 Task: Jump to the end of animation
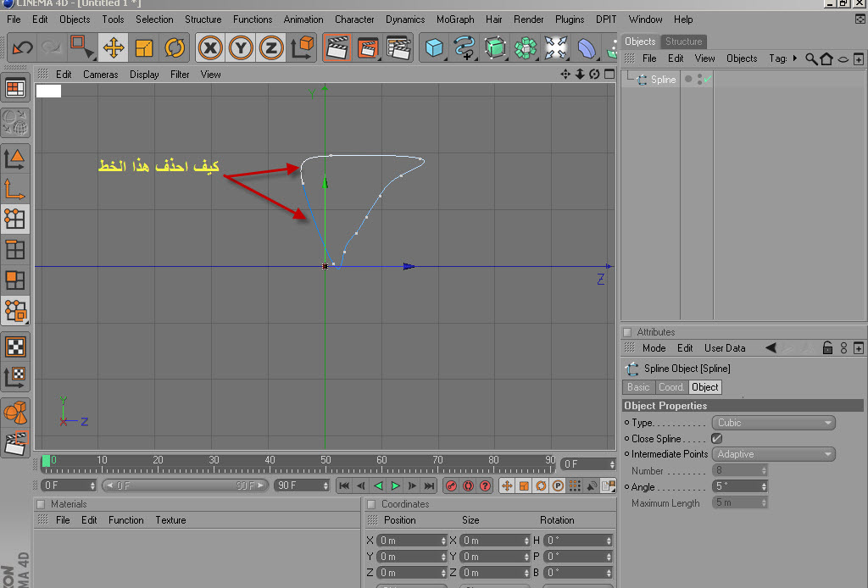tap(429, 485)
